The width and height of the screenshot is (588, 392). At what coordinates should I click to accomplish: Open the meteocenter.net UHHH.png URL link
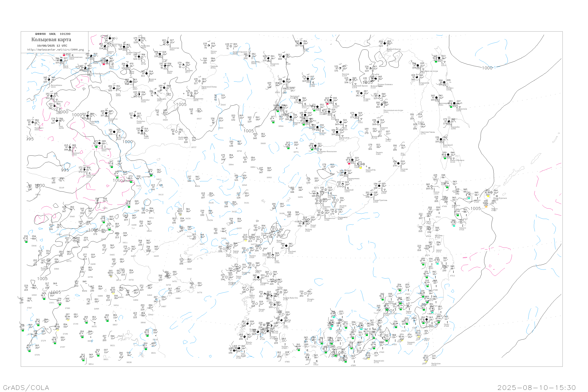pos(55,50)
